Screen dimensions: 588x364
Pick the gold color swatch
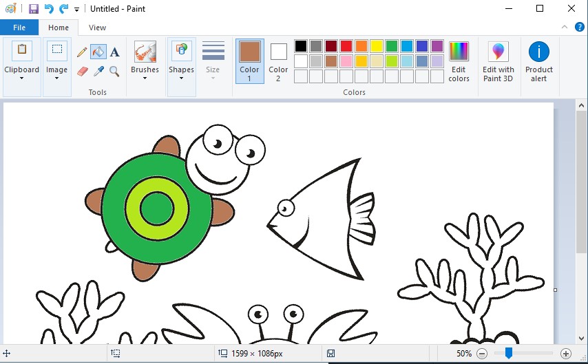pos(361,61)
